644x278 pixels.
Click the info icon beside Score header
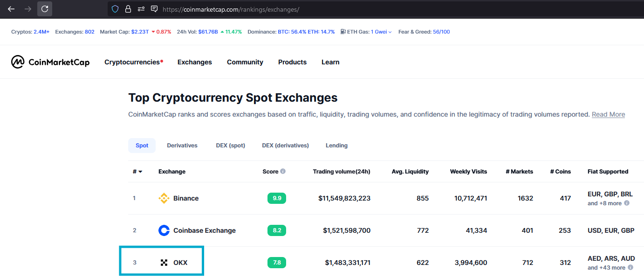pos(283,171)
